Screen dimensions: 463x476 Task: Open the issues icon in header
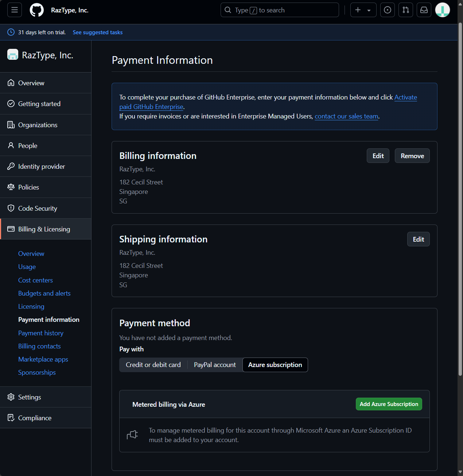388,10
